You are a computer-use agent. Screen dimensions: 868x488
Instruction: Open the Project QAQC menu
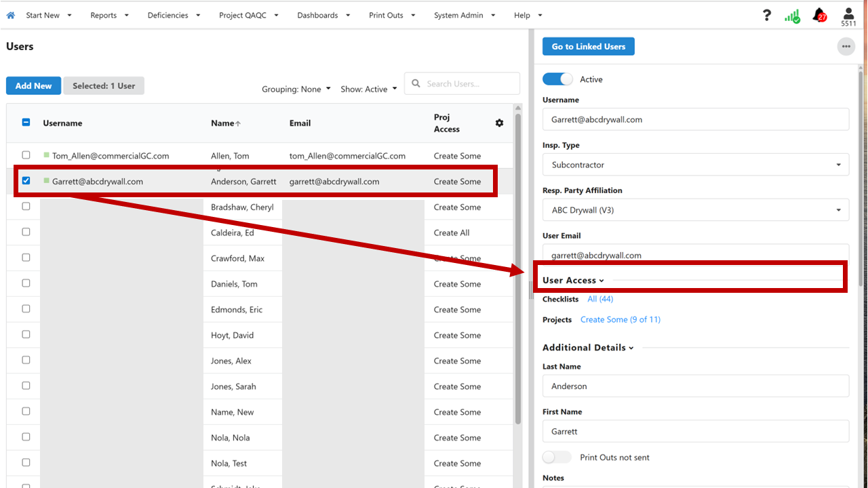click(248, 15)
